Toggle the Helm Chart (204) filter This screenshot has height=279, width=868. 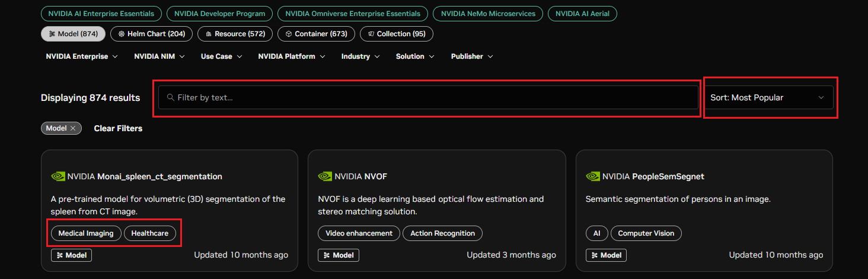pyautogui.click(x=151, y=34)
